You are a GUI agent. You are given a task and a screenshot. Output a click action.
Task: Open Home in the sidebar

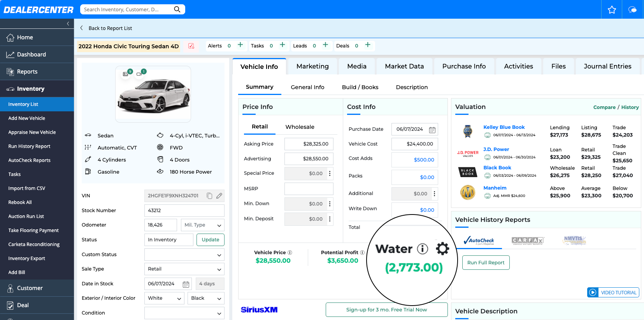click(37, 37)
